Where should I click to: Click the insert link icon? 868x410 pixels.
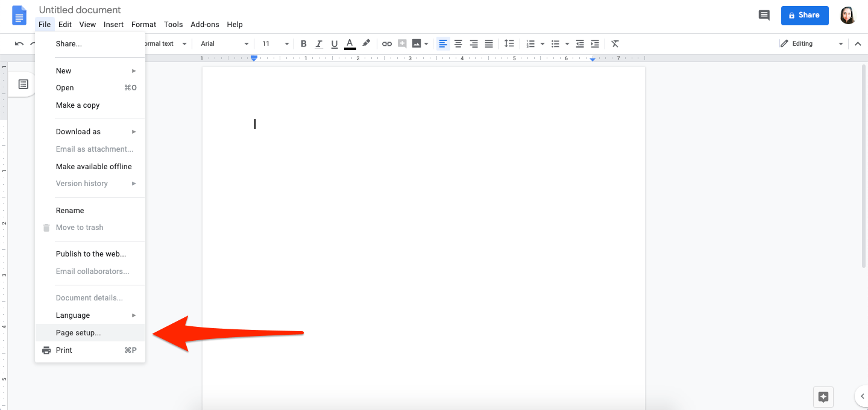(387, 44)
